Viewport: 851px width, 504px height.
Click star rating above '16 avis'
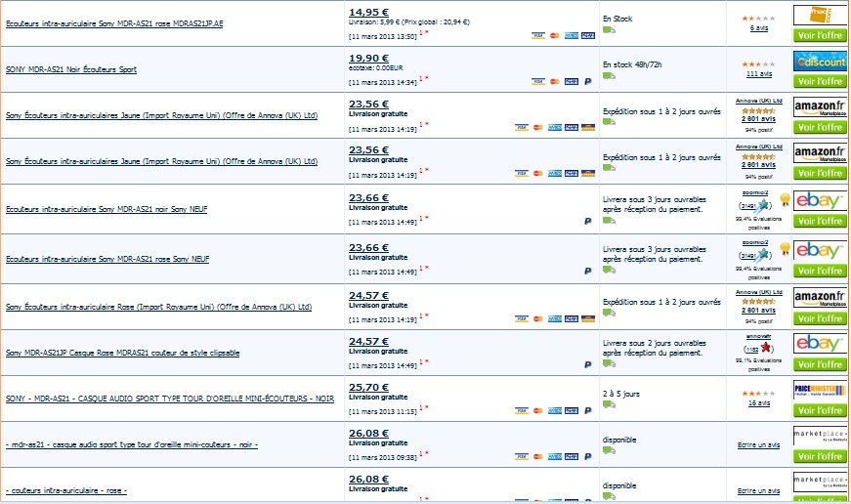[758, 394]
